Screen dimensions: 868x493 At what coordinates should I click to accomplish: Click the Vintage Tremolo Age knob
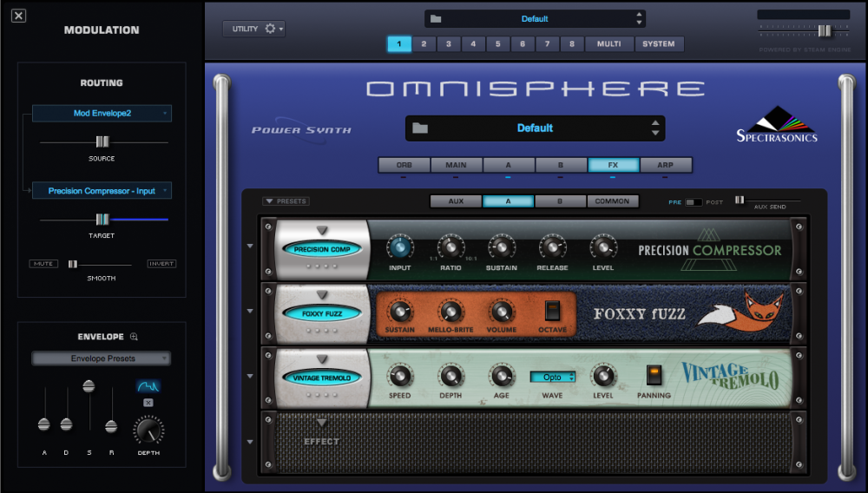[x=502, y=376]
